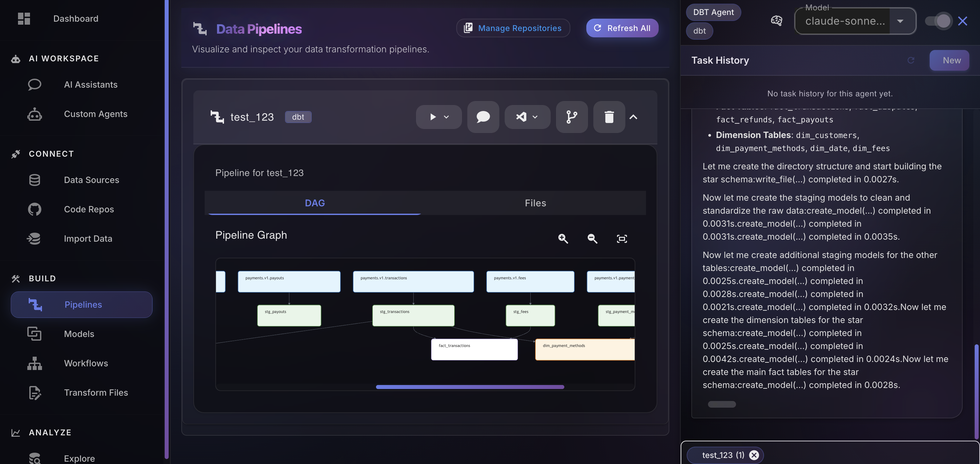Select the fact_transactions node in graph
The height and width of the screenshot is (464, 980).
pyautogui.click(x=474, y=349)
